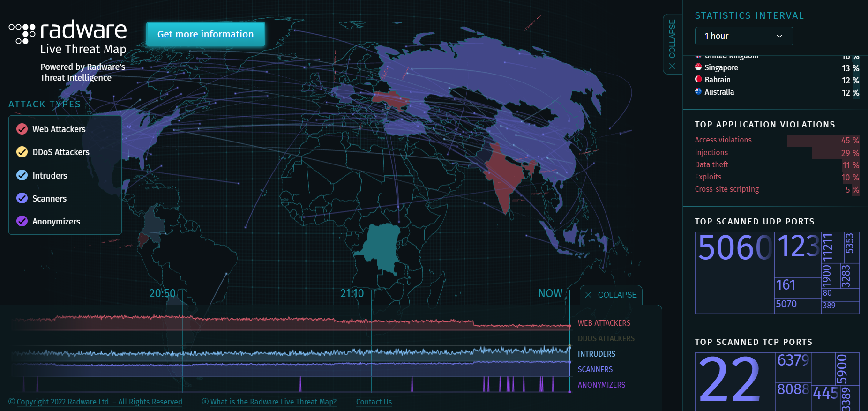Click UDP port 11211 tile
Image resolution: width=868 pixels, height=411 pixels.
[x=832, y=247]
